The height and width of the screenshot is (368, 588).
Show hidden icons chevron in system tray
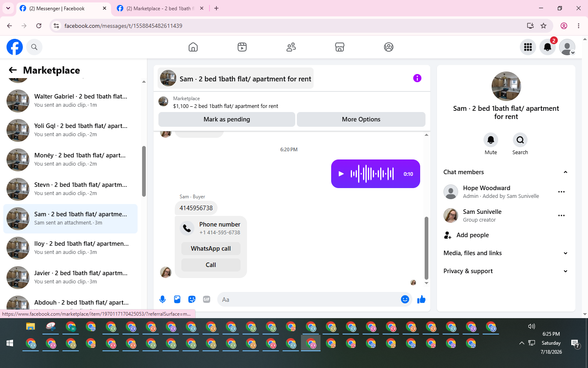pyautogui.click(x=521, y=343)
